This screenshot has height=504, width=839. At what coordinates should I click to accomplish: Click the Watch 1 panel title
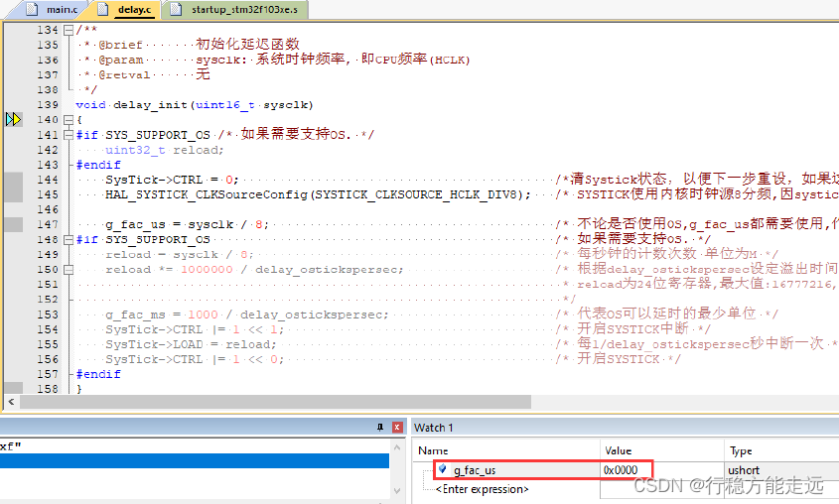[x=434, y=428]
